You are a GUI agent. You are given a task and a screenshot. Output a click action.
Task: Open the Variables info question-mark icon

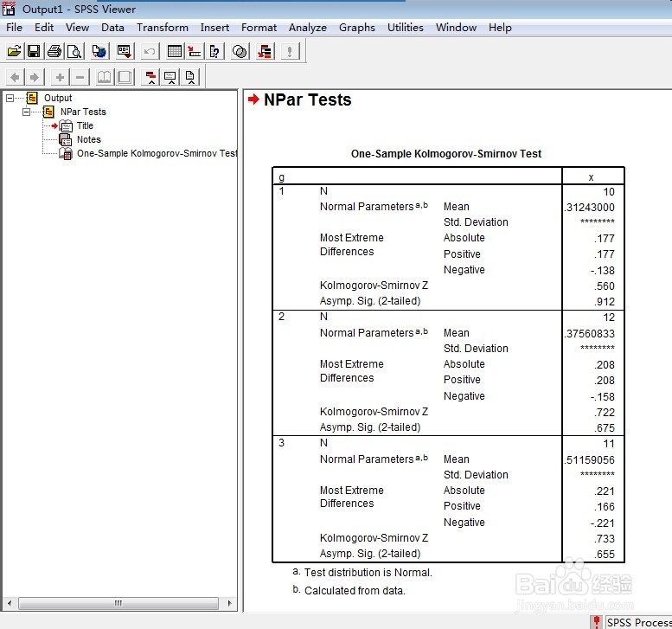(x=214, y=51)
